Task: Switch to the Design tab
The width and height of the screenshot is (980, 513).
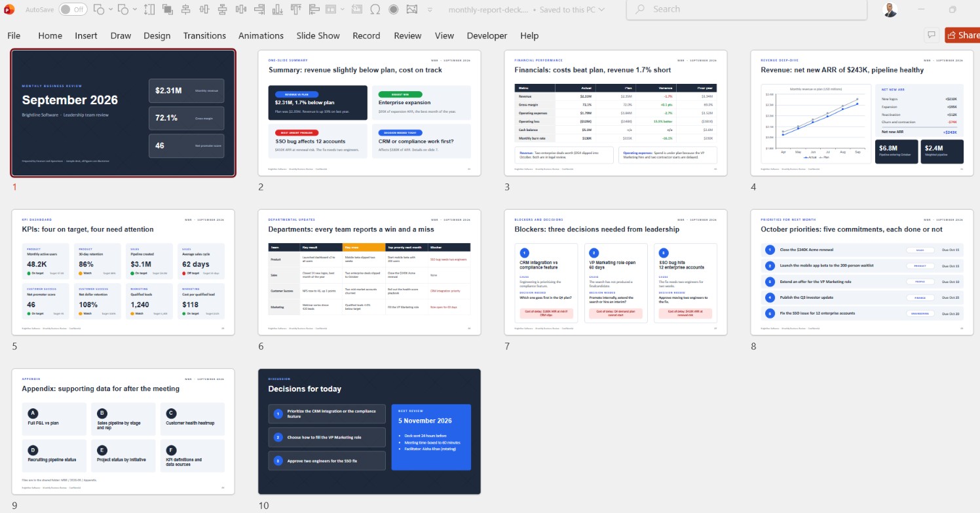Action: pyautogui.click(x=157, y=35)
